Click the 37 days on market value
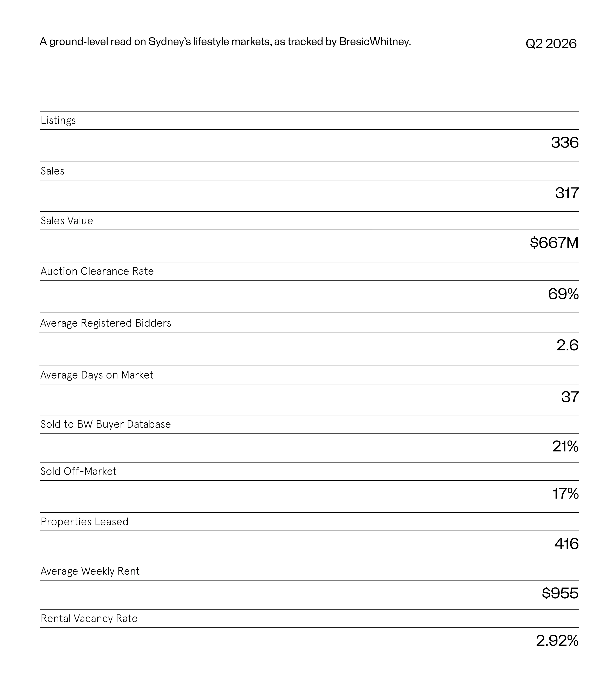This screenshot has height=693, width=616. [570, 397]
